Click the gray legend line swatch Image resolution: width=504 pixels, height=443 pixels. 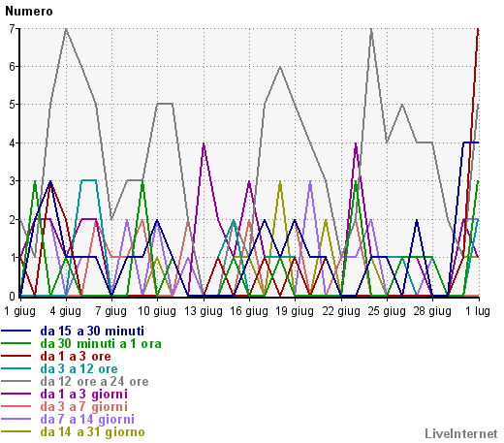pos(16,381)
